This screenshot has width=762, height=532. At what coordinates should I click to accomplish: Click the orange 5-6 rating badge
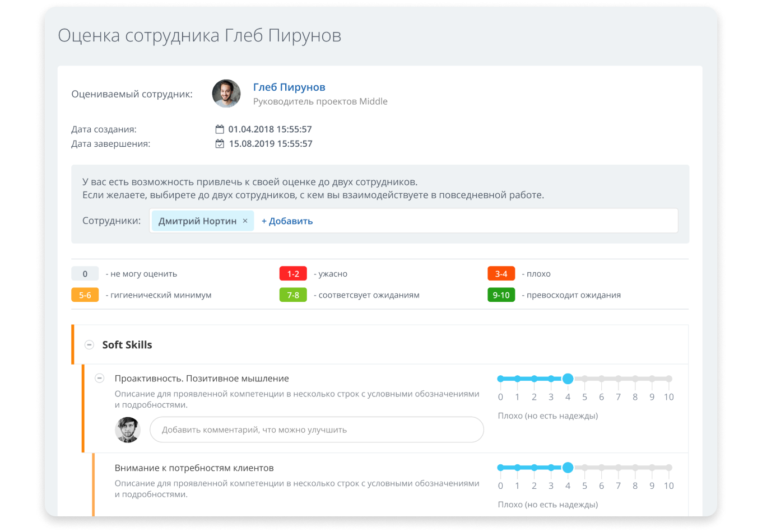[85, 295]
